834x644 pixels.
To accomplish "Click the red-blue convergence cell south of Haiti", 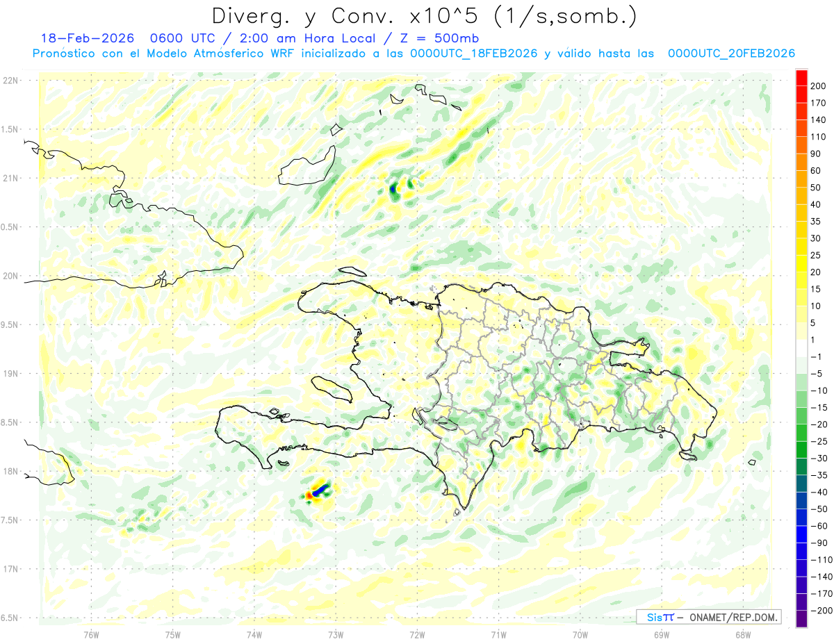I will click(317, 490).
